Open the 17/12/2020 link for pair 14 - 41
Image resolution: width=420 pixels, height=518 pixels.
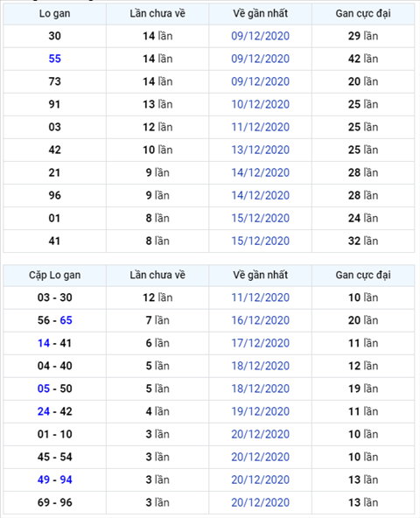pyautogui.click(x=260, y=343)
